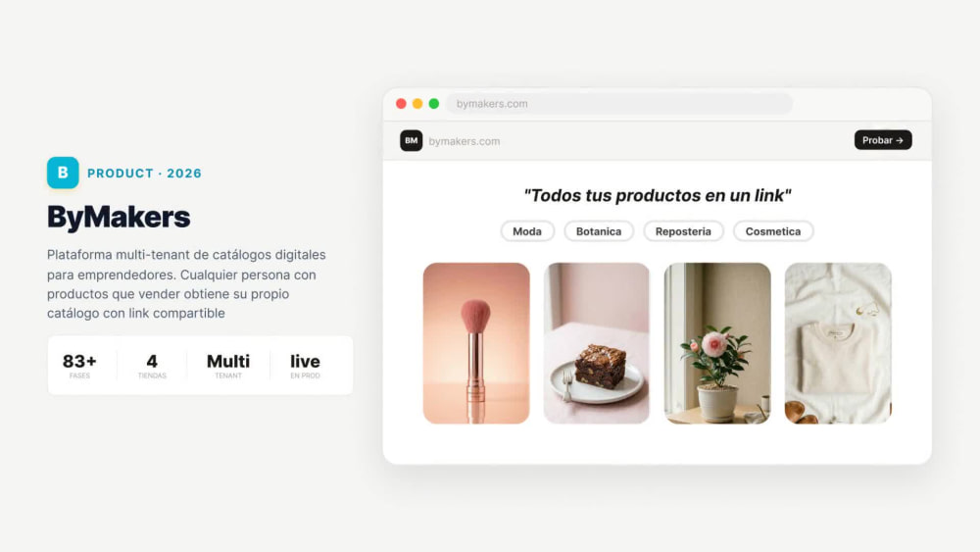Viewport: 980px width, 552px height.
Task: Click the bymakers.com address bar
Action: [x=618, y=104]
